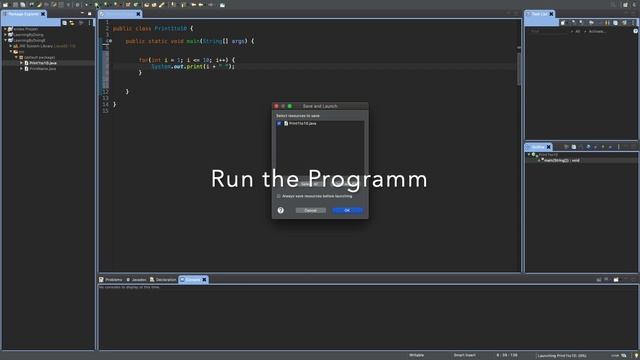Click the New Task icon in Task List

click(563, 22)
